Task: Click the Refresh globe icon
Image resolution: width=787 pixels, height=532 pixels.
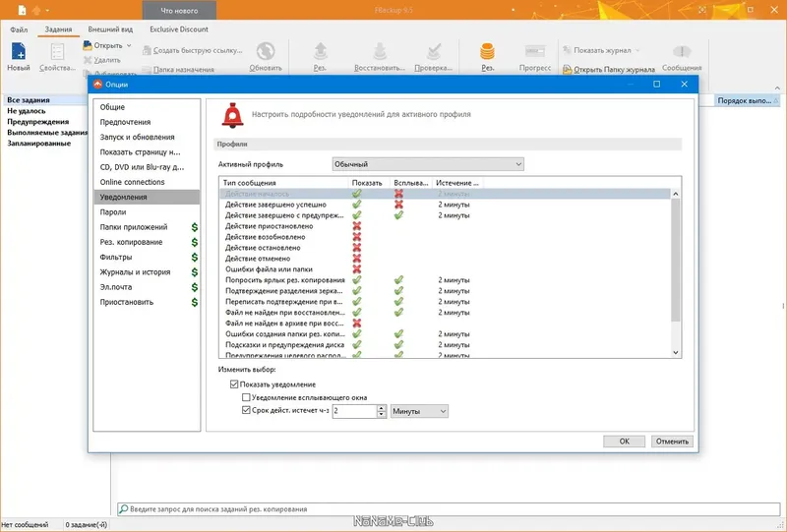Action: coord(266,51)
